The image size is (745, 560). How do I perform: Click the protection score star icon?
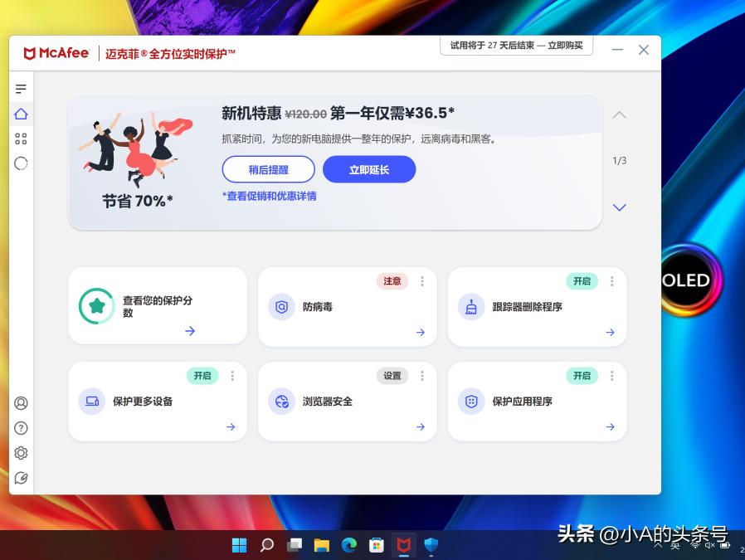pos(97,305)
